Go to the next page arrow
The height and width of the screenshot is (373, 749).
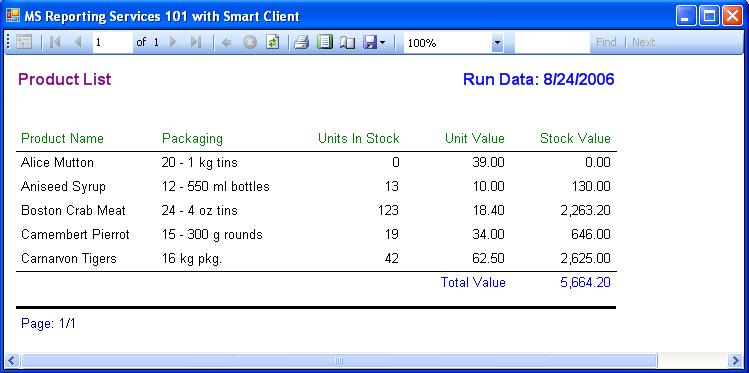coord(173,43)
